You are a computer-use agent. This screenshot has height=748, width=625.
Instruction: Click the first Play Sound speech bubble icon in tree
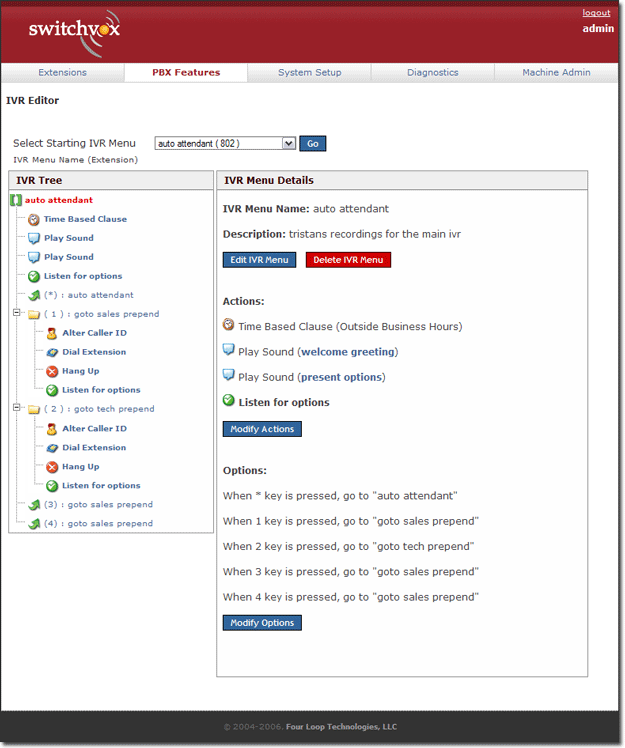(33, 239)
